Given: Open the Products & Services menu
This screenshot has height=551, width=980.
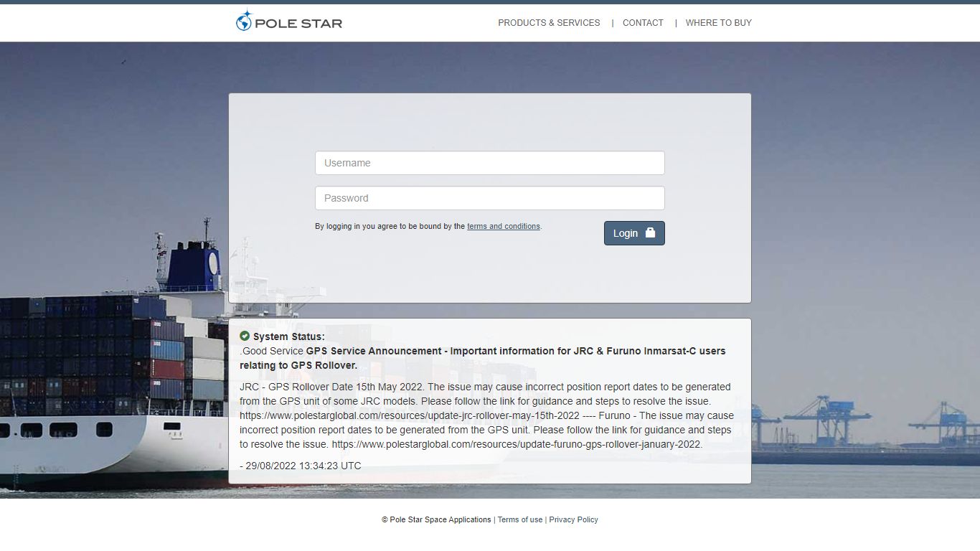Looking at the screenshot, I should tap(549, 23).
